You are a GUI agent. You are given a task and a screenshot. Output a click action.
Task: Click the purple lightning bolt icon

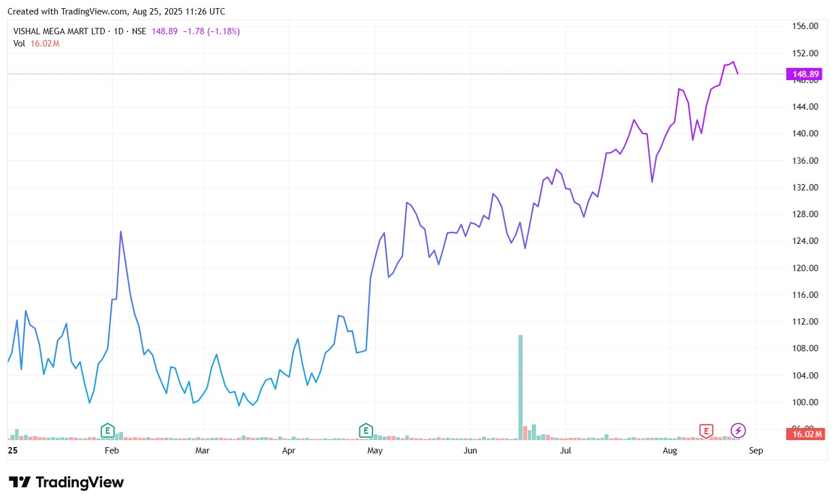pos(738,430)
